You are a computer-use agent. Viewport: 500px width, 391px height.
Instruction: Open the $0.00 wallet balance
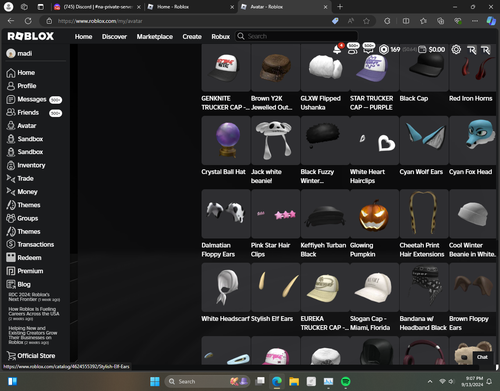(x=432, y=50)
